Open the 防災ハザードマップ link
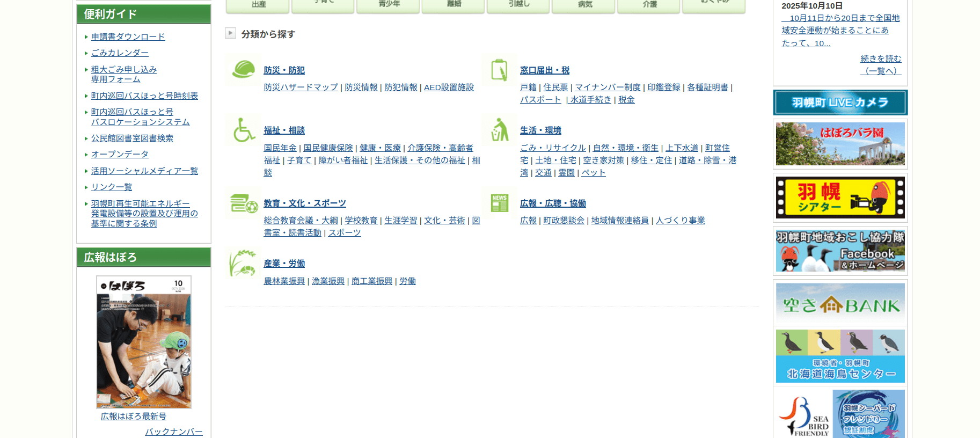Screen dimensions: 980x438 [301, 87]
